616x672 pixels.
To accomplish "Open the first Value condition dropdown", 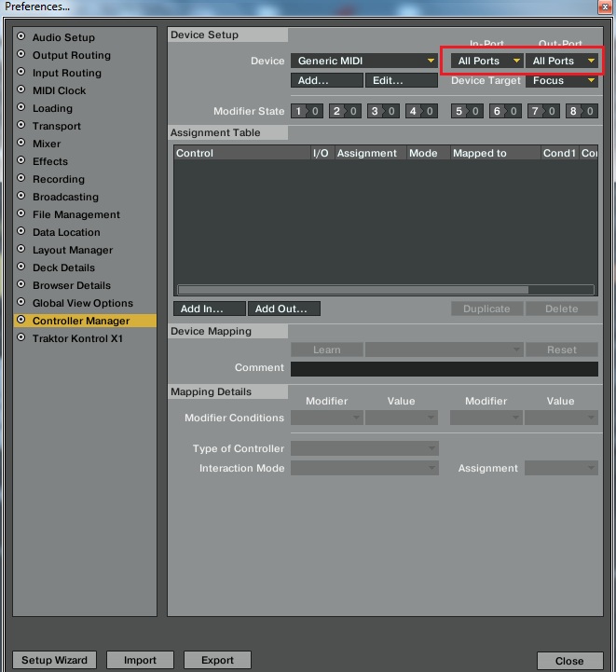I will [402, 418].
